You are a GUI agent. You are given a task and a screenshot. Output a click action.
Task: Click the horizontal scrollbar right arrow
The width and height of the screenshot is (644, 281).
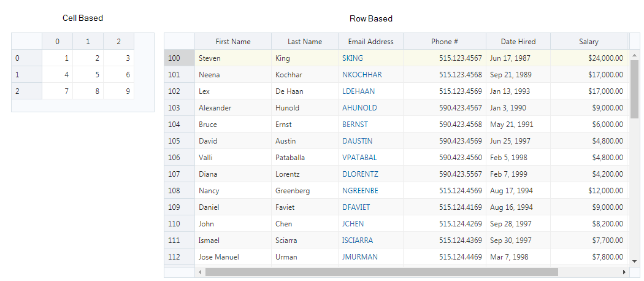click(624, 272)
